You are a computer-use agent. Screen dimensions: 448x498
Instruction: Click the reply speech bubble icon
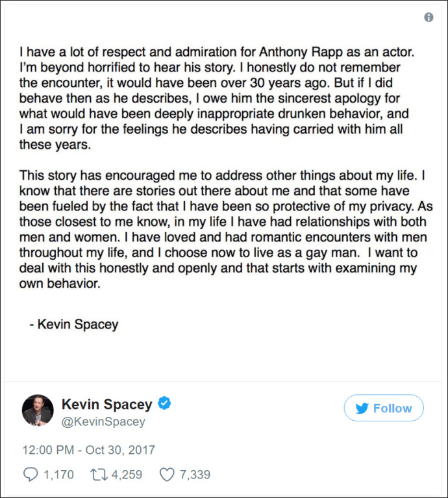[31, 475]
